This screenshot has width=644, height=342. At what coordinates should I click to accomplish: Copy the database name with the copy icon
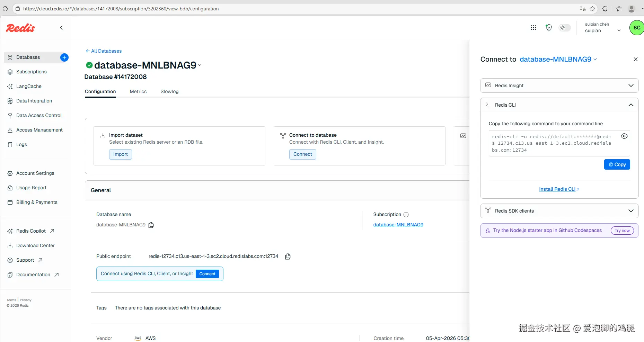point(151,225)
